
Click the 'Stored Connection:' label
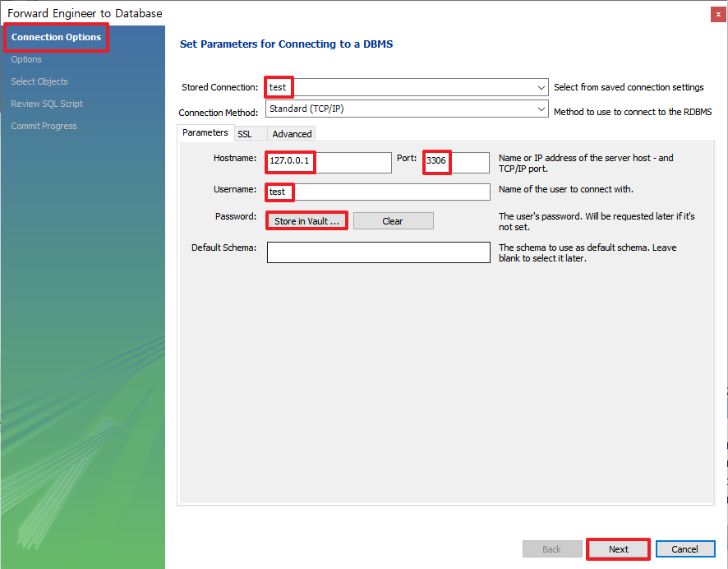pos(219,87)
